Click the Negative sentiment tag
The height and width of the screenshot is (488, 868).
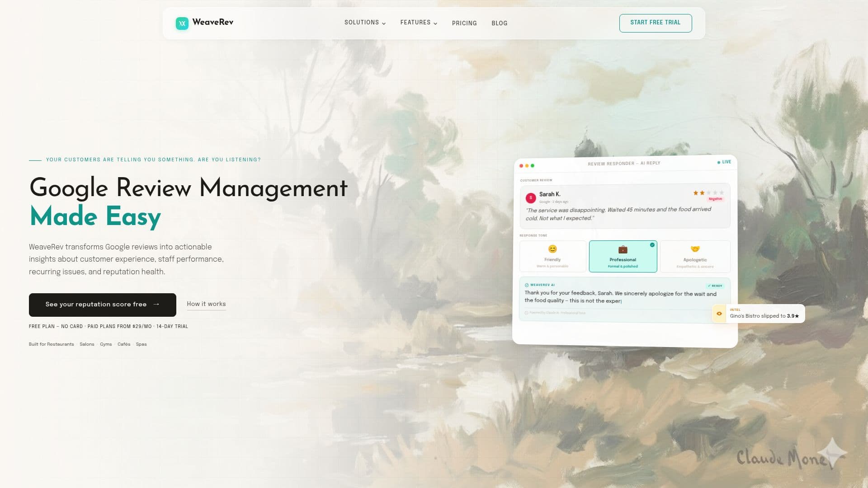715,199
